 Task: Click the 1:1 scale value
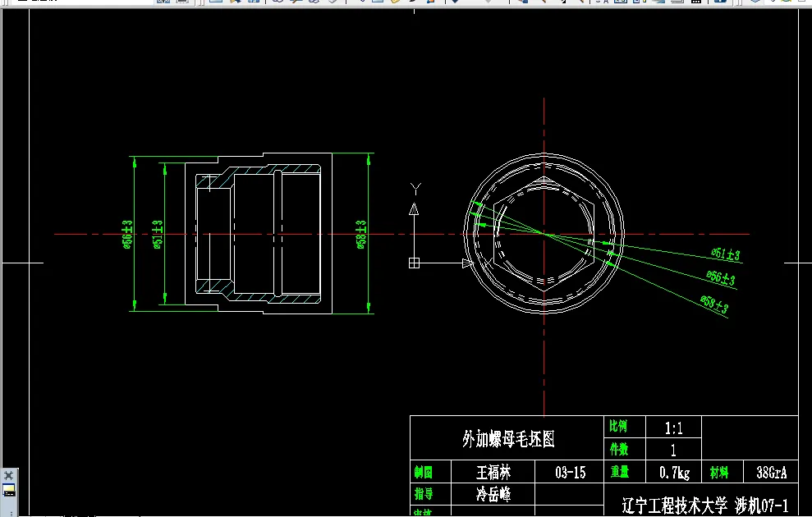click(673, 428)
